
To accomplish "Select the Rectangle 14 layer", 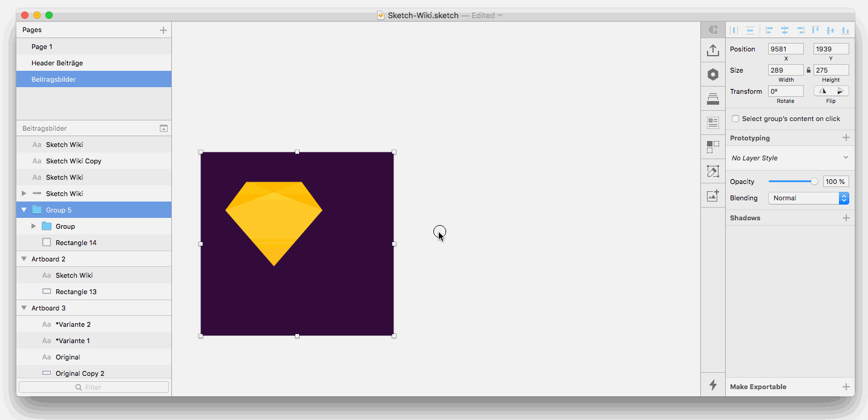I will (94, 243).
